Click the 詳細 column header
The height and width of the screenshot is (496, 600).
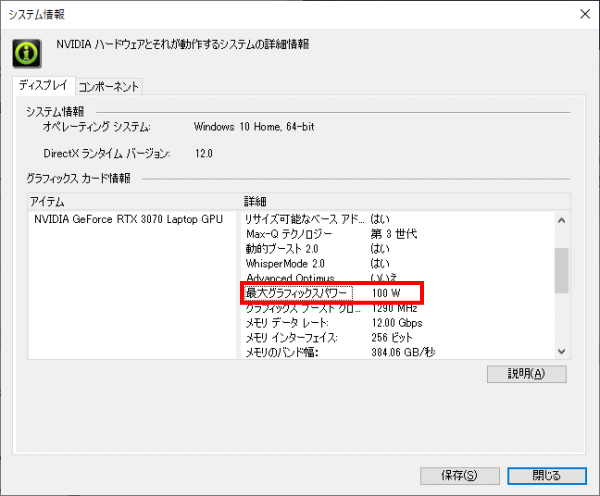click(x=255, y=202)
